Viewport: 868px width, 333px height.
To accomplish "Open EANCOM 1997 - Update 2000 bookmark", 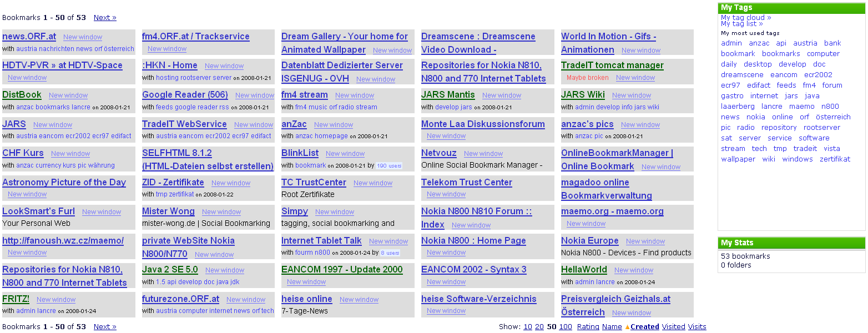I will pyautogui.click(x=342, y=270).
